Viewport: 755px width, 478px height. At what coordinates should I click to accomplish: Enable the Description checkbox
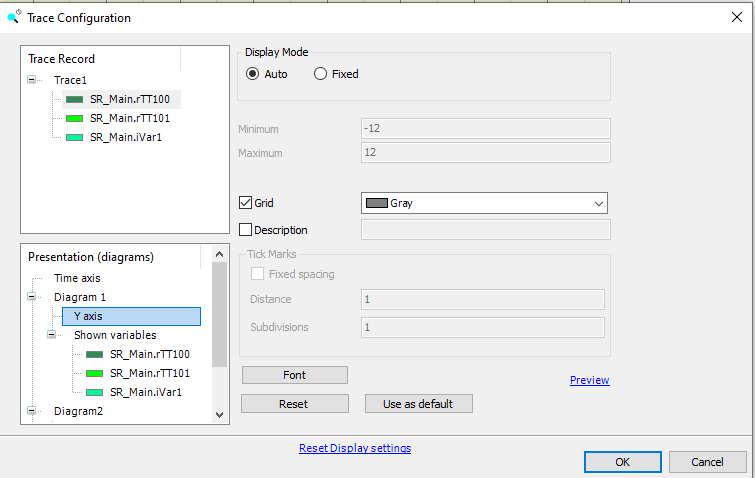[247, 230]
